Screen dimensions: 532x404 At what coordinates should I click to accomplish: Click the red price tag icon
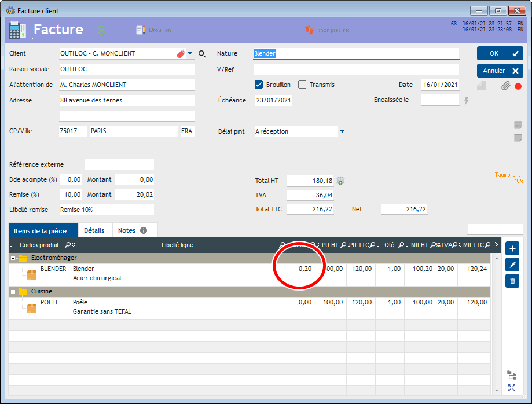pos(181,54)
